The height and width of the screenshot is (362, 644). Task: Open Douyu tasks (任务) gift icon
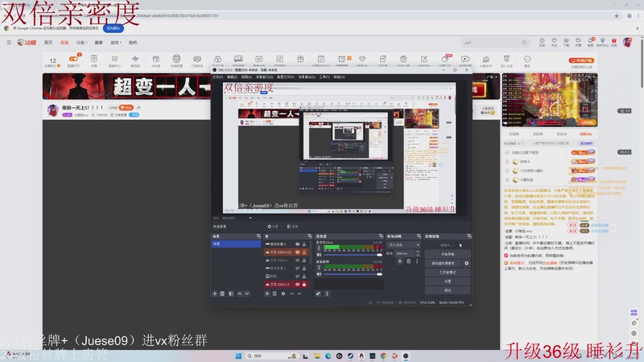pos(614,42)
